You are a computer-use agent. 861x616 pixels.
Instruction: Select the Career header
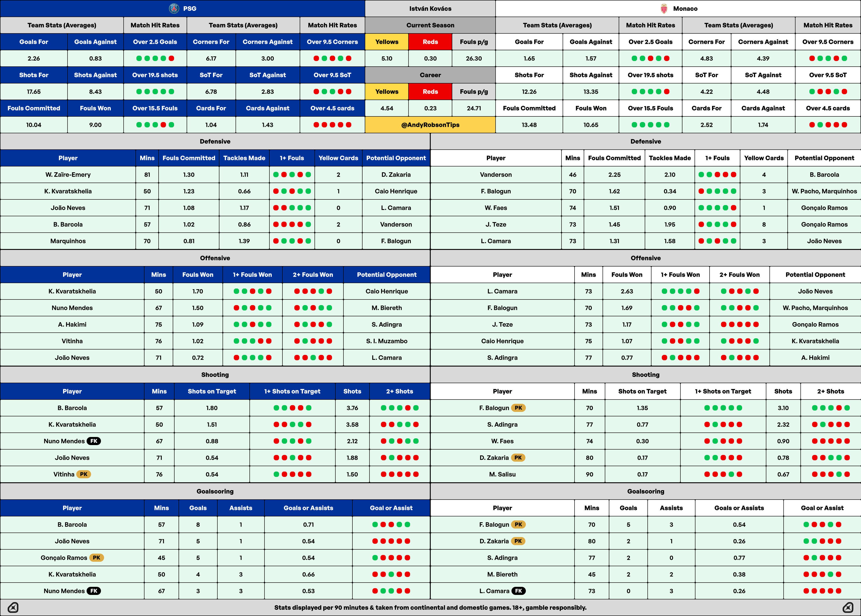[430, 75]
